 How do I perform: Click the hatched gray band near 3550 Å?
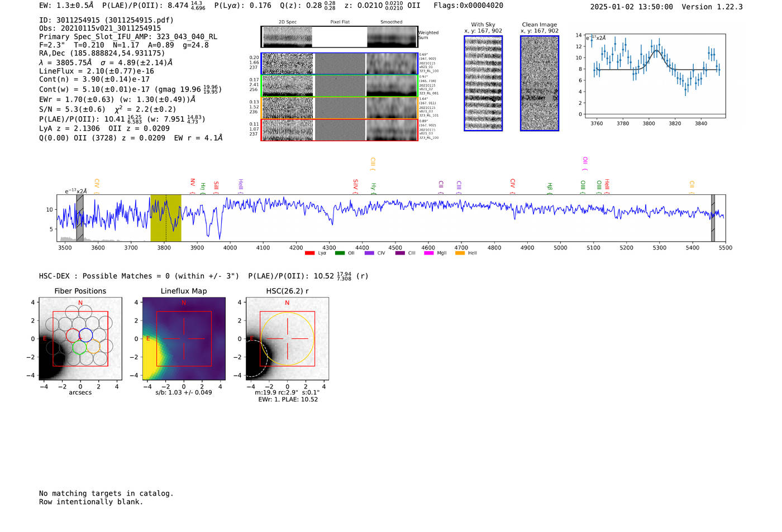pos(80,218)
